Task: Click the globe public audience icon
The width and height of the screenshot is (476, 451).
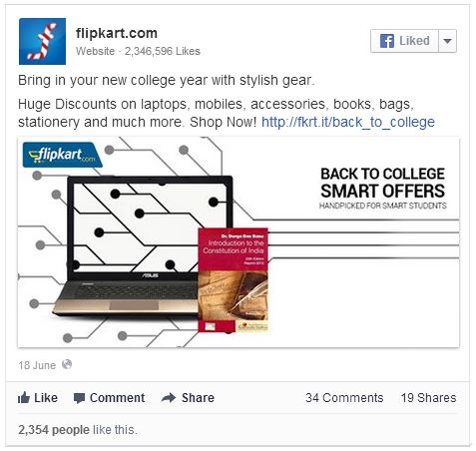Action: point(67,364)
